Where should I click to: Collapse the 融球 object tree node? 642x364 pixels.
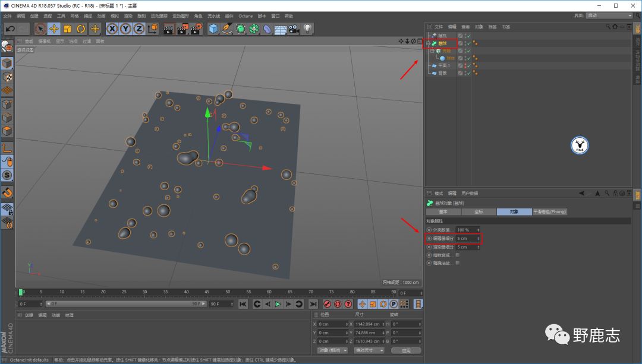[x=428, y=43]
